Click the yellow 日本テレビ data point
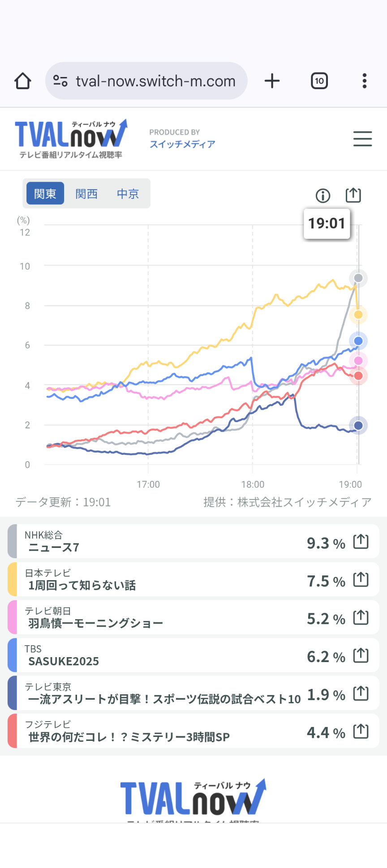This screenshot has height=868, width=387. click(x=358, y=315)
